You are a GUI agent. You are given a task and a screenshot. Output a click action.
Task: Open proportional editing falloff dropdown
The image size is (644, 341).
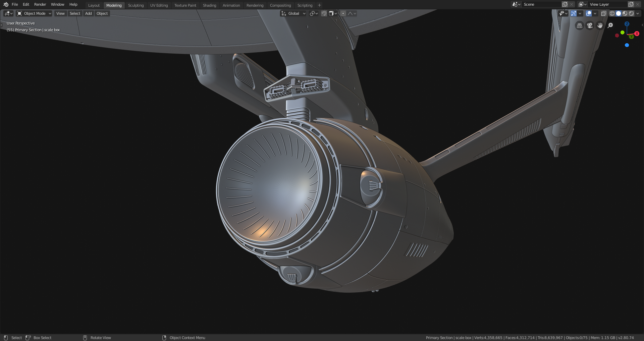click(x=352, y=13)
